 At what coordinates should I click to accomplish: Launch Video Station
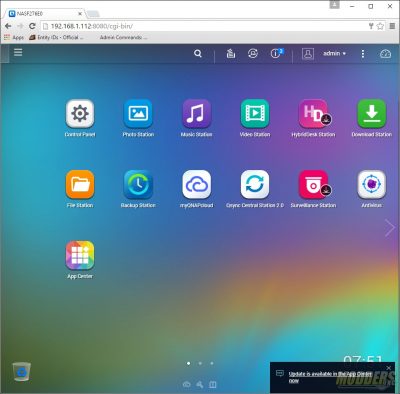coord(255,114)
